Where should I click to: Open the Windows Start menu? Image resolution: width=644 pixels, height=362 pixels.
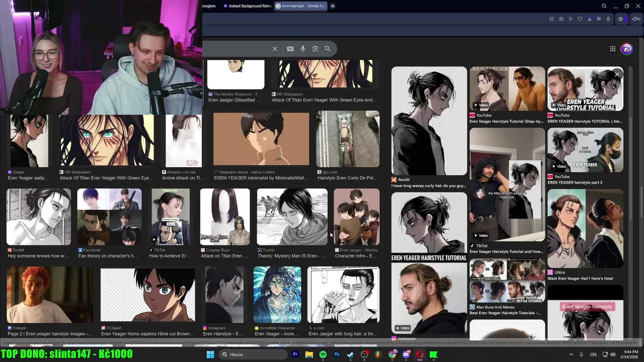(x=210, y=354)
